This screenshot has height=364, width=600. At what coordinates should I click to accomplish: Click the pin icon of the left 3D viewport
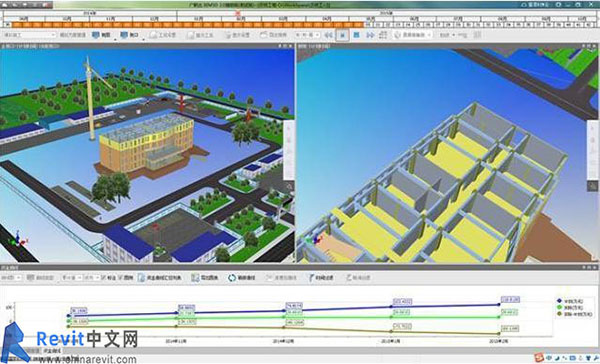click(x=280, y=46)
